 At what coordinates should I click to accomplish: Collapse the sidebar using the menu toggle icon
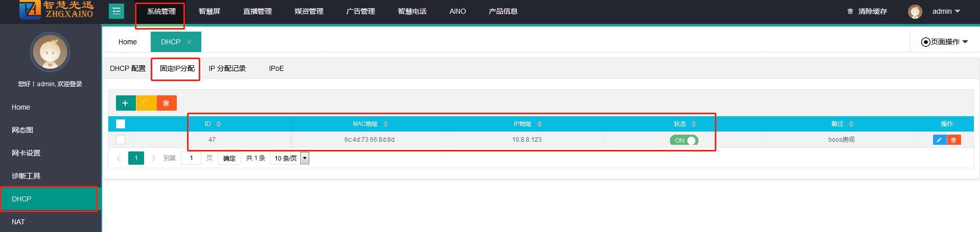point(116,11)
